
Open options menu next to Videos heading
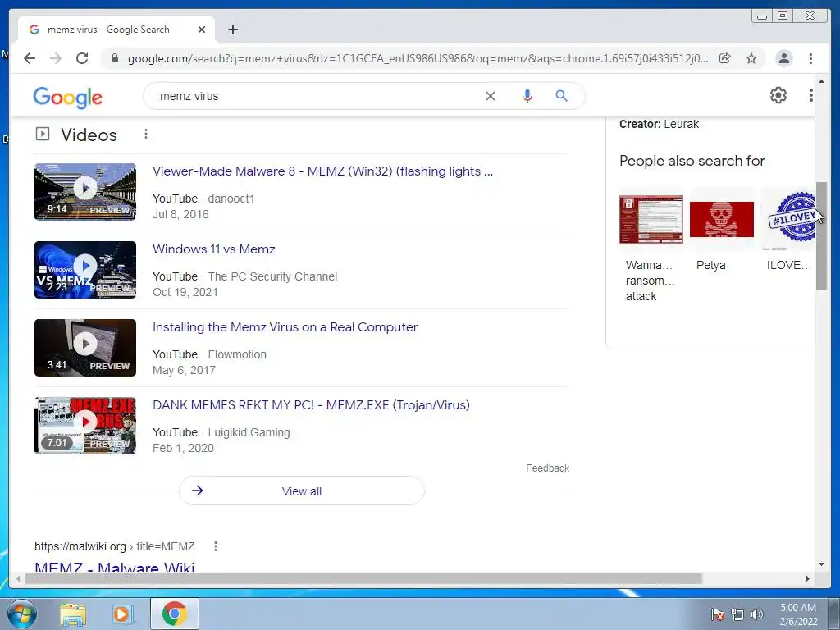click(x=146, y=134)
